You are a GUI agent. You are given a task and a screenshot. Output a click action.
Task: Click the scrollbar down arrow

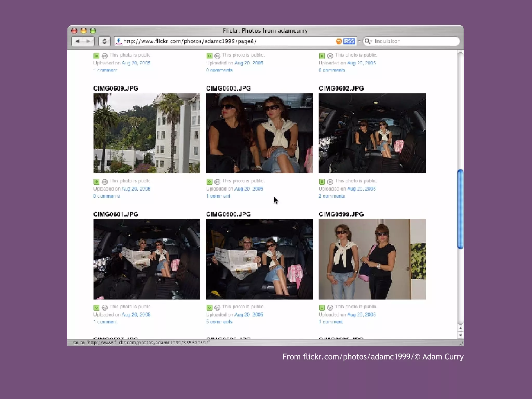460,335
